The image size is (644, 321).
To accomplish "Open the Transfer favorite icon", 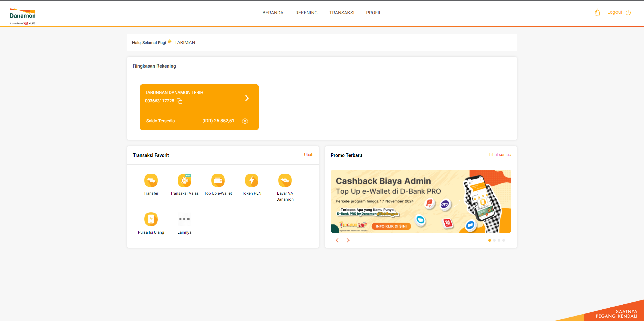I will click(x=151, y=180).
